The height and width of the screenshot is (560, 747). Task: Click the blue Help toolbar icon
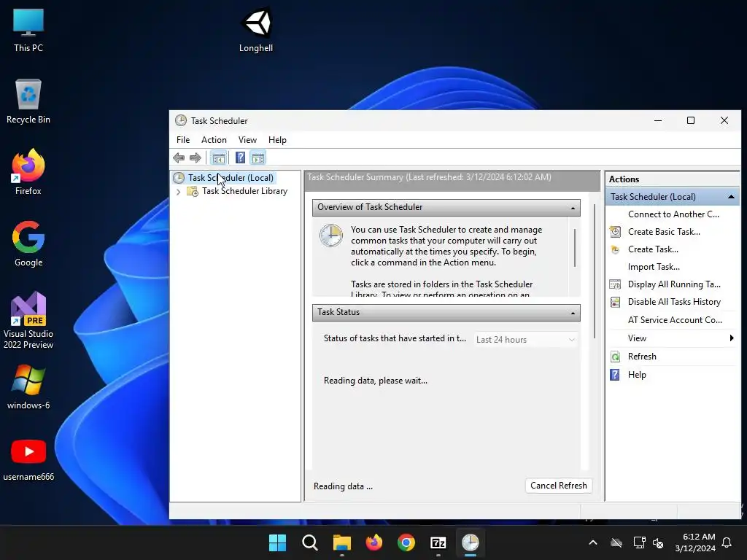(241, 157)
